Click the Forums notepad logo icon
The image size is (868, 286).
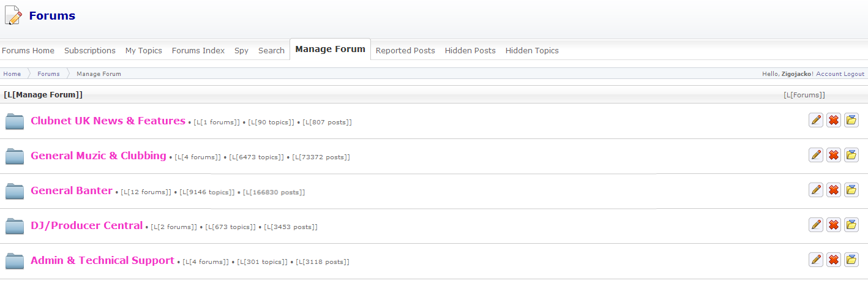tap(13, 15)
